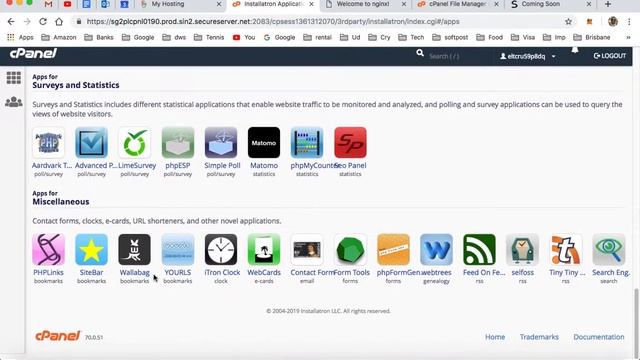Reload the page in the browser
This screenshot has width=640, height=360.
coord(43,22)
